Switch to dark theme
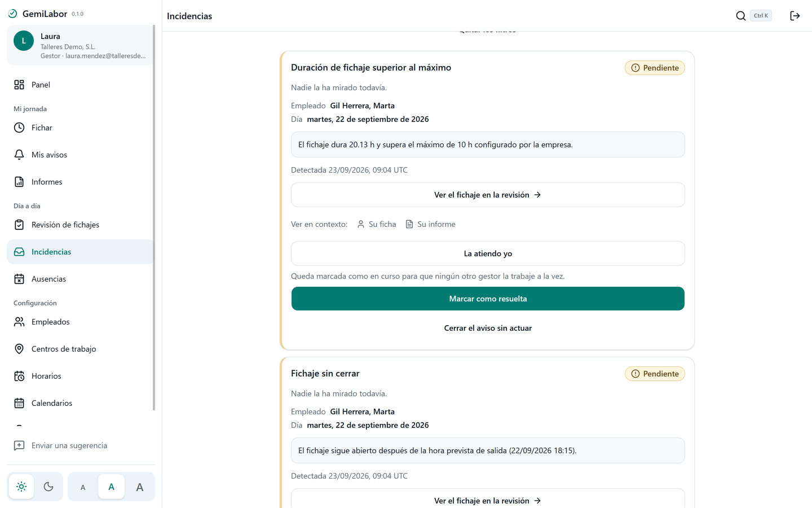 48,487
